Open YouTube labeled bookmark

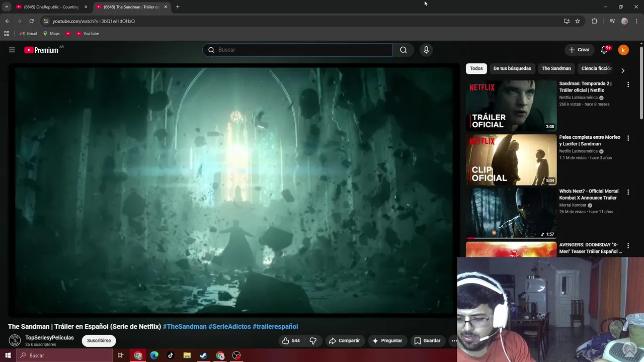pyautogui.click(x=88, y=34)
